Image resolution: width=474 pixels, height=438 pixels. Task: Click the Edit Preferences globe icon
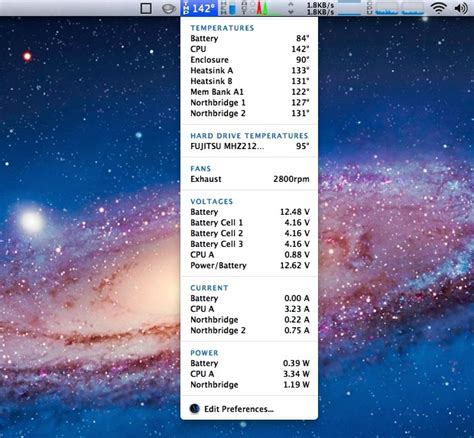pos(195,408)
